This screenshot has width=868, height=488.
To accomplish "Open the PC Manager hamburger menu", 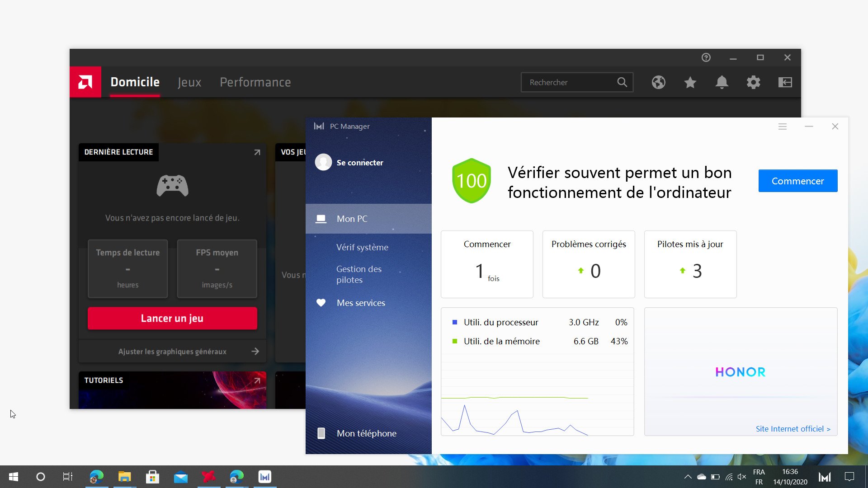I will [x=783, y=127].
